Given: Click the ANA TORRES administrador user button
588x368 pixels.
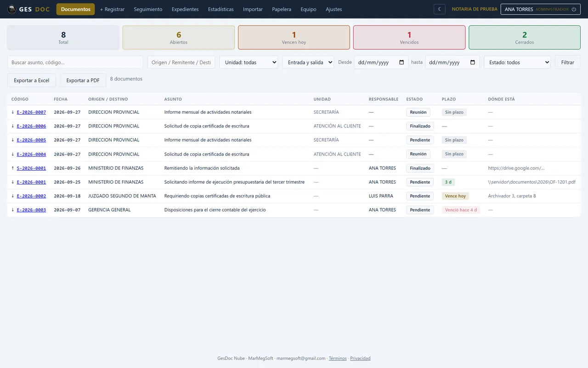Looking at the screenshot, I should point(540,9).
